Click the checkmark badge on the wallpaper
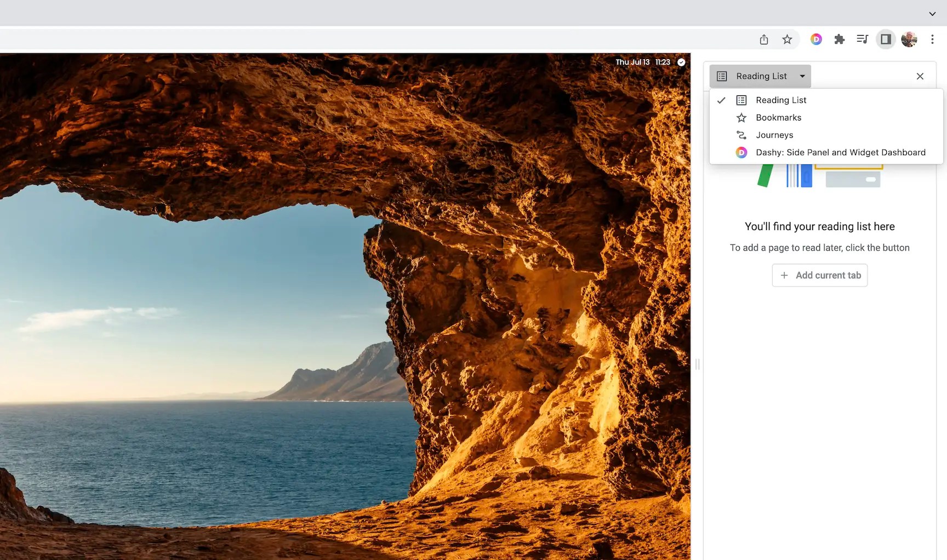 [681, 62]
